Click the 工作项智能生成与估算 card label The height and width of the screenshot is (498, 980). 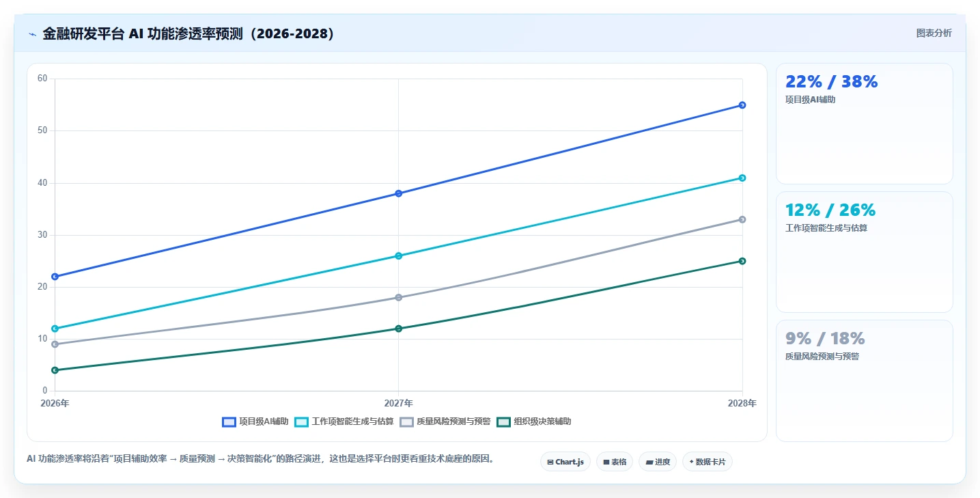click(826, 228)
